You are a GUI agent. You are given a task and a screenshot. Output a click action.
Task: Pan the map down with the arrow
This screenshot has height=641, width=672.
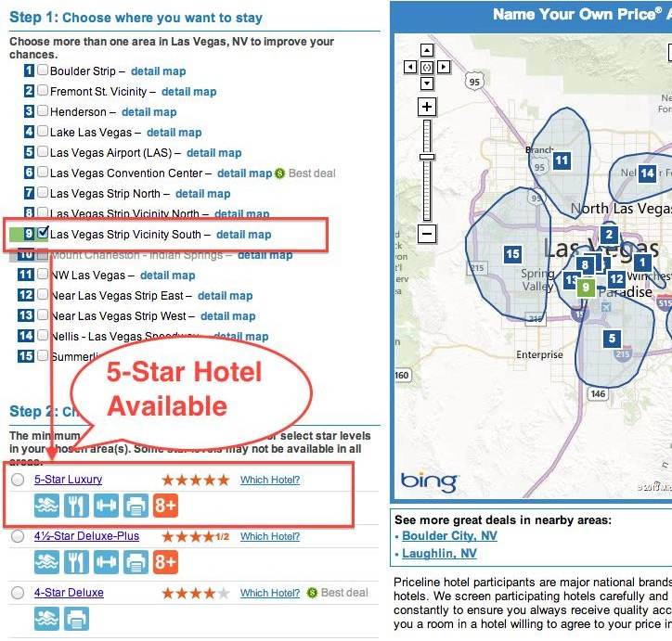tap(426, 83)
